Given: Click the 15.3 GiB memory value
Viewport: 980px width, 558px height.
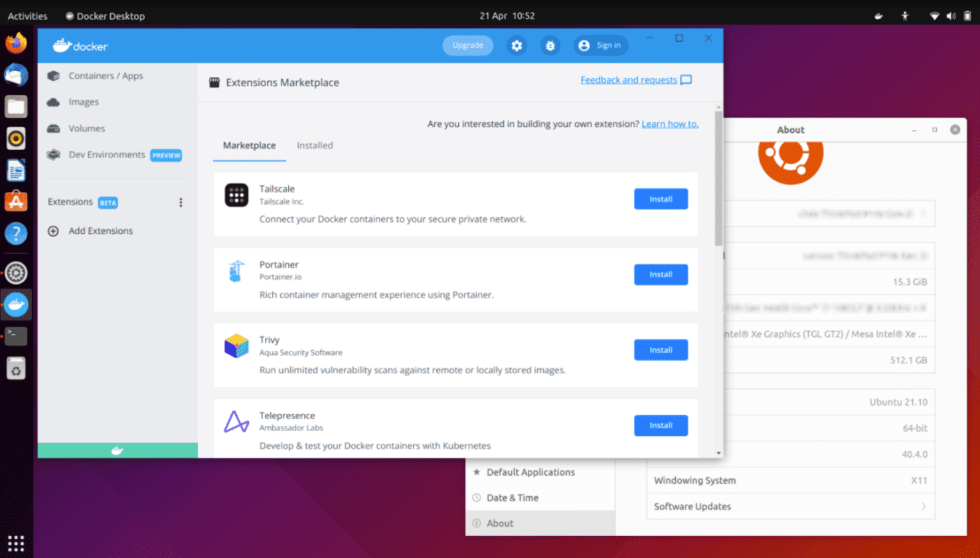Looking at the screenshot, I should point(910,282).
